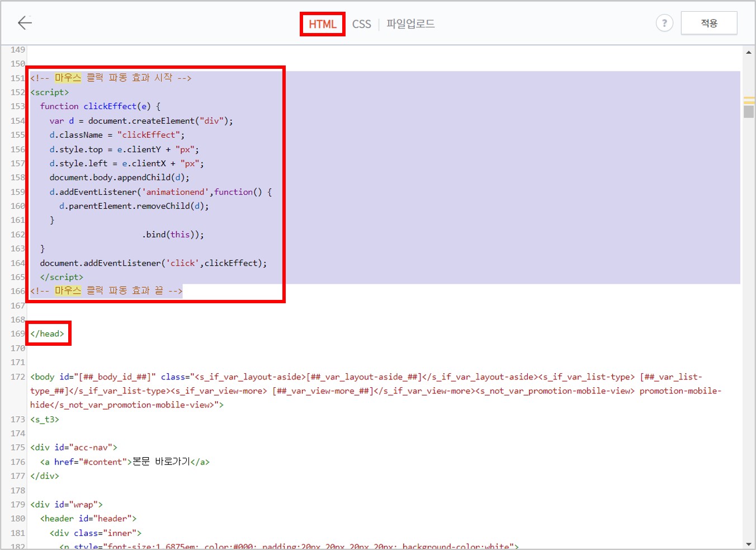The width and height of the screenshot is (756, 550).
Task: Click the closing </script> tag
Action: coord(62,277)
